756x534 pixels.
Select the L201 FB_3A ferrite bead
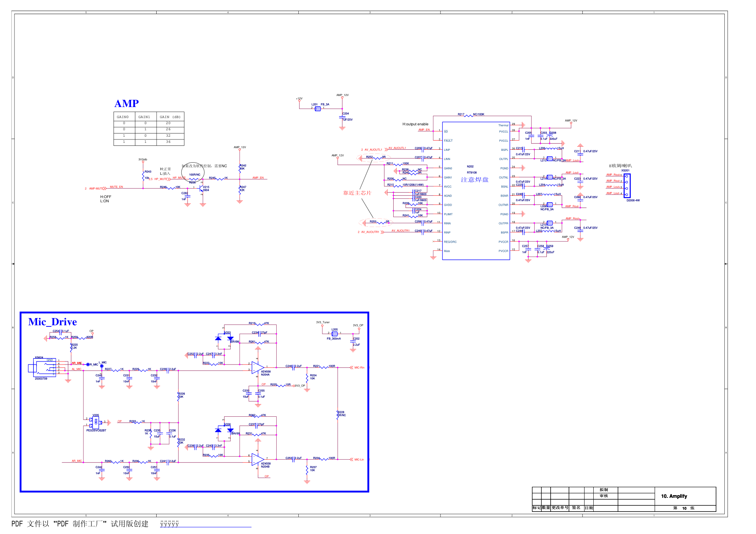pyautogui.click(x=318, y=109)
